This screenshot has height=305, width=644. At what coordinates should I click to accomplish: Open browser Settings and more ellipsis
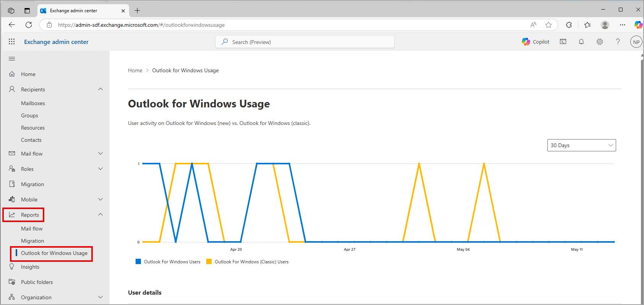coord(623,25)
